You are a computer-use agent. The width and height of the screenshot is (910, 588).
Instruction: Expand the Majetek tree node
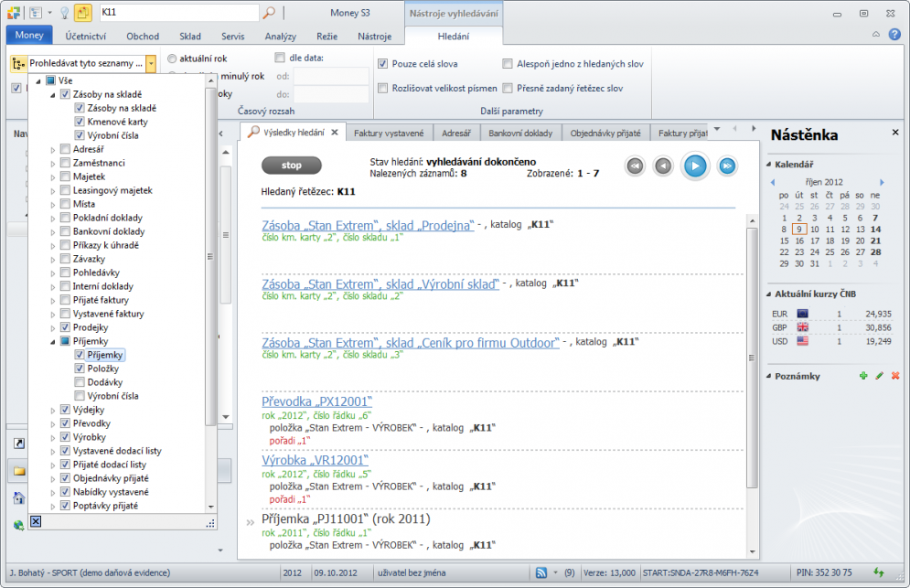pyautogui.click(x=53, y=177)
